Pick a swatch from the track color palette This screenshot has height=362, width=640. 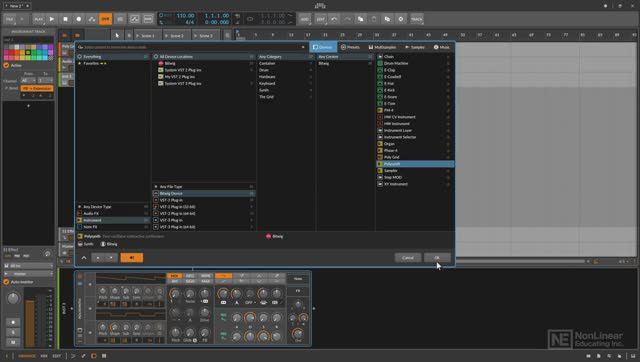(28, 52)
